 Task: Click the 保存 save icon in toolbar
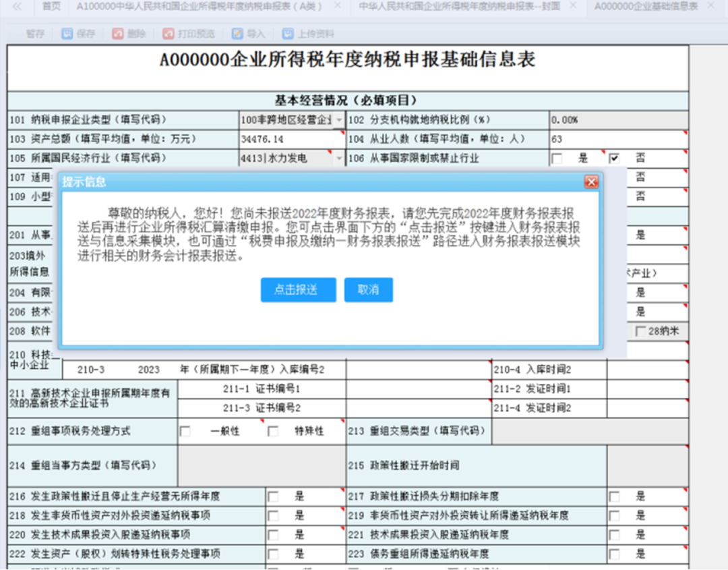coord(67,34)
